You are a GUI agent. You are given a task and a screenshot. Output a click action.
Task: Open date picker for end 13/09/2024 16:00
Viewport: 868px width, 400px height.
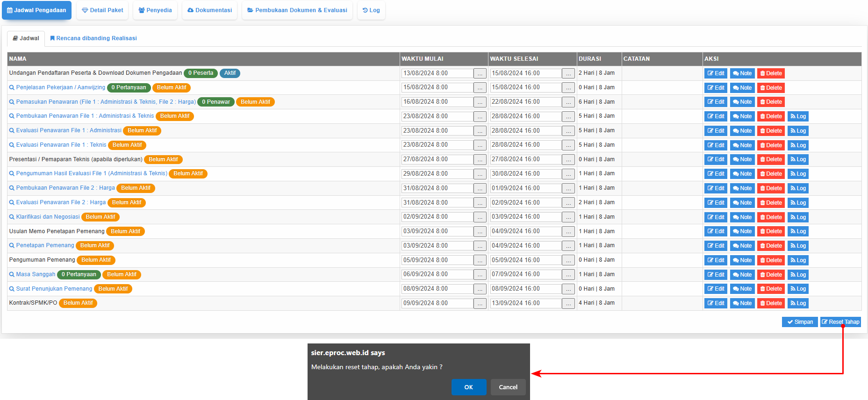[x=568, y=304]
